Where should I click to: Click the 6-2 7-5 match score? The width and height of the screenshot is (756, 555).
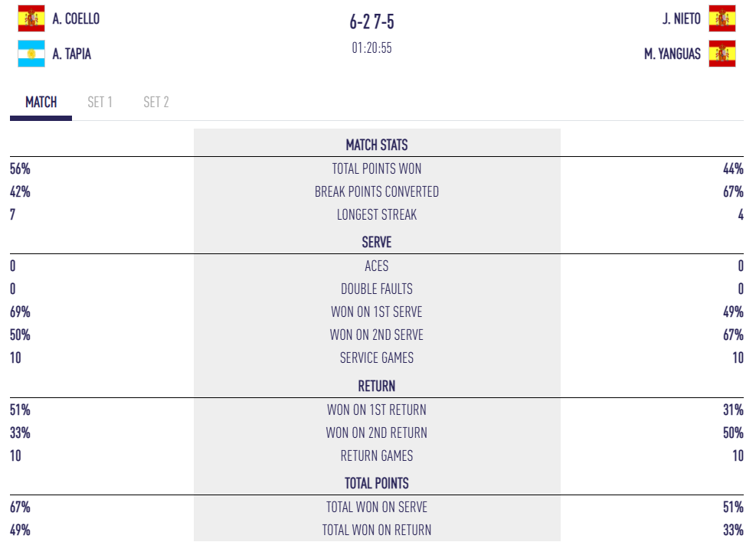[372, 22]
